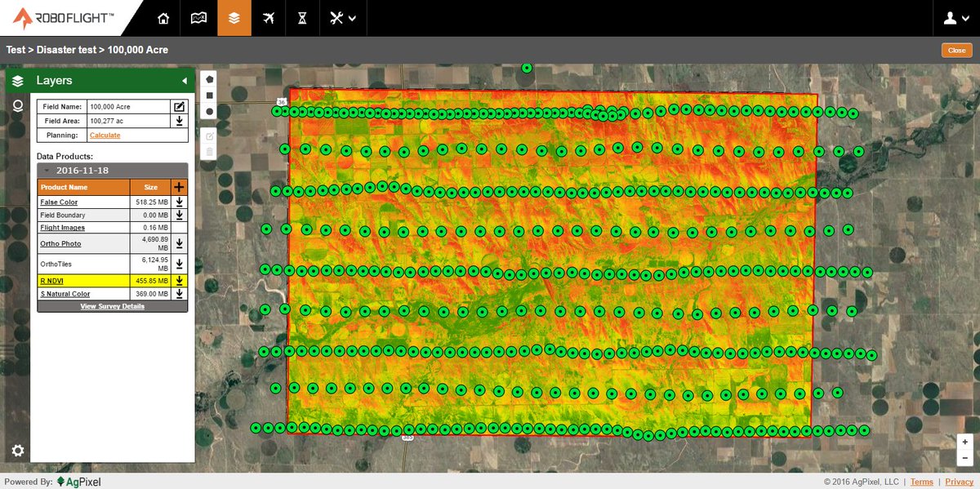Viewport: 980px width, 489px height.
Task: Open the settings gear in sidebar
Action: pyautogui.click(x=18, y=450)
